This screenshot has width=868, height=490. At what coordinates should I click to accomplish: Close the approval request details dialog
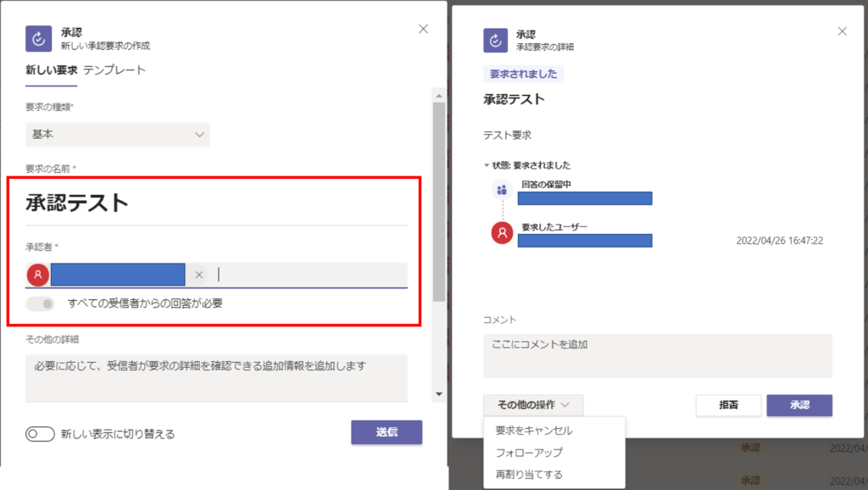point(842,31)
